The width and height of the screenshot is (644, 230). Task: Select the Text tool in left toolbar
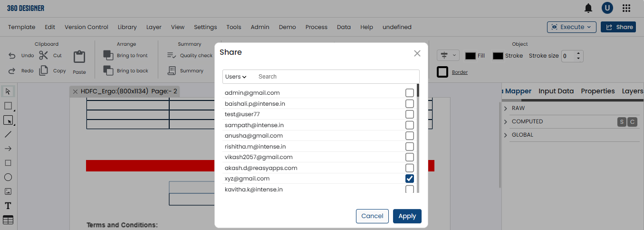(8, 206)
